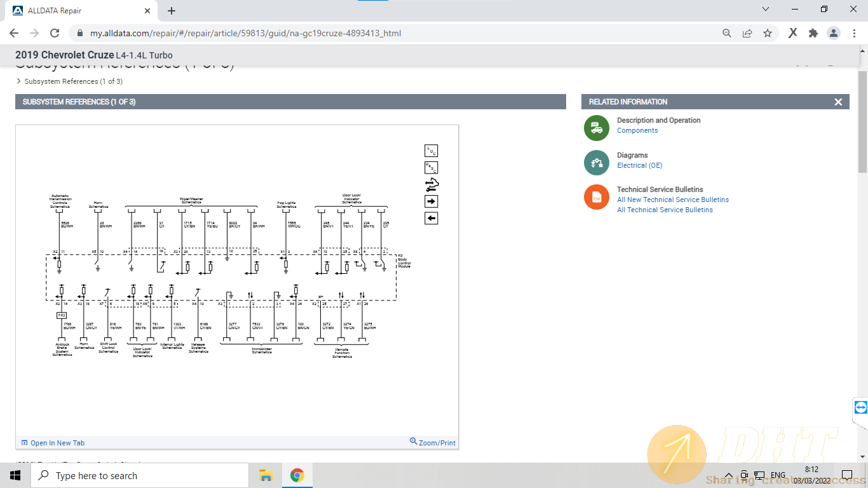This screenshot has width=868, height=488.
Task: Click the Fog Lights Schematics label
Action: (287, 205)
